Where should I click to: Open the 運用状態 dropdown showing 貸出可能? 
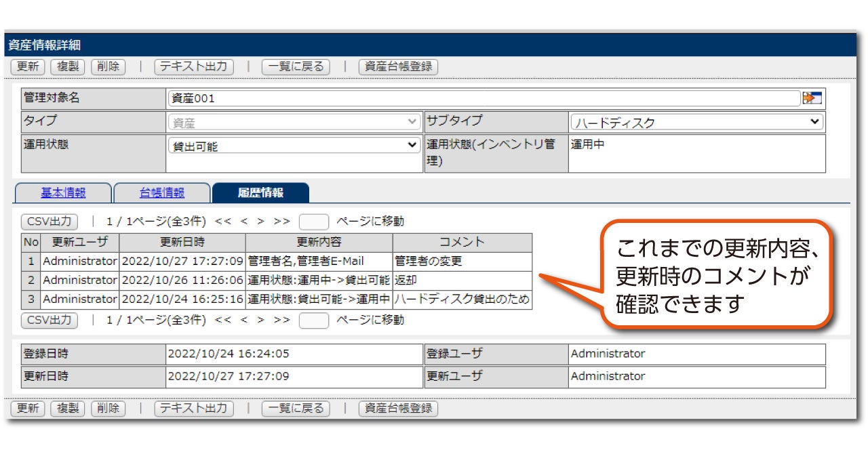[x=294, y=146]
